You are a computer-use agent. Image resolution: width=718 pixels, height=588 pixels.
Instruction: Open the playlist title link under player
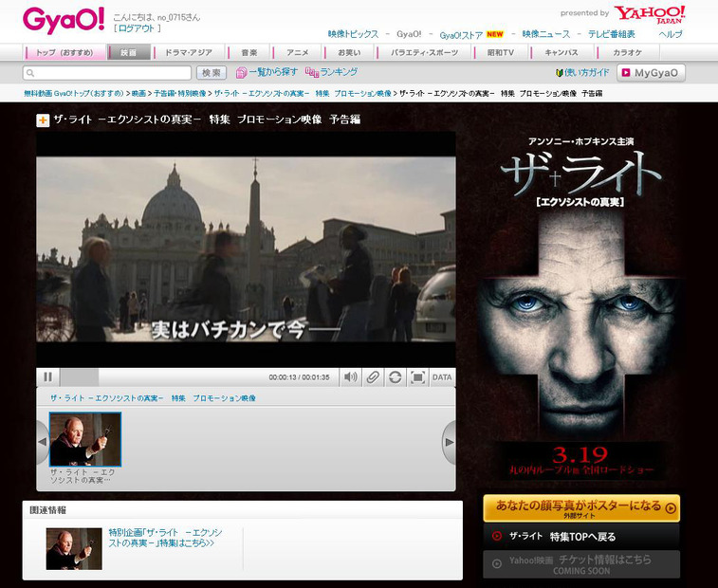tap(153, 398)
